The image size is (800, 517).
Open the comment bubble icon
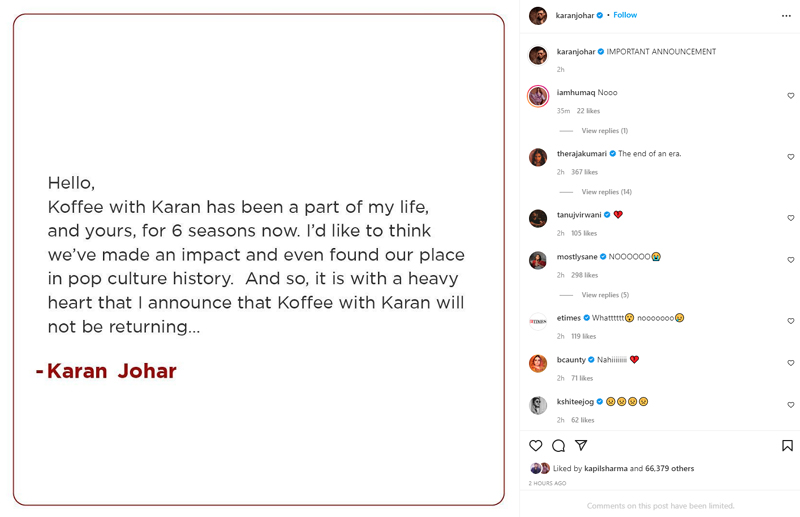[x=558, y=446]
